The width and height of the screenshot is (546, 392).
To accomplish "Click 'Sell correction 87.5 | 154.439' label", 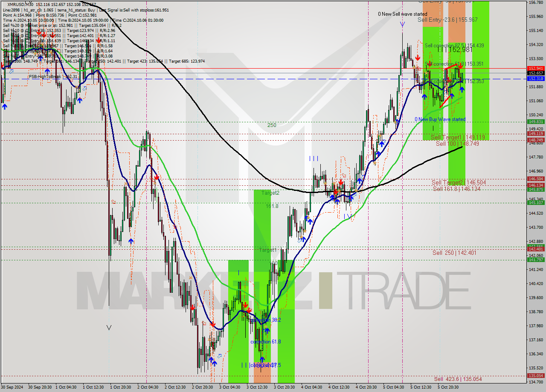I will pyautogui.click(x=454, y=45).
